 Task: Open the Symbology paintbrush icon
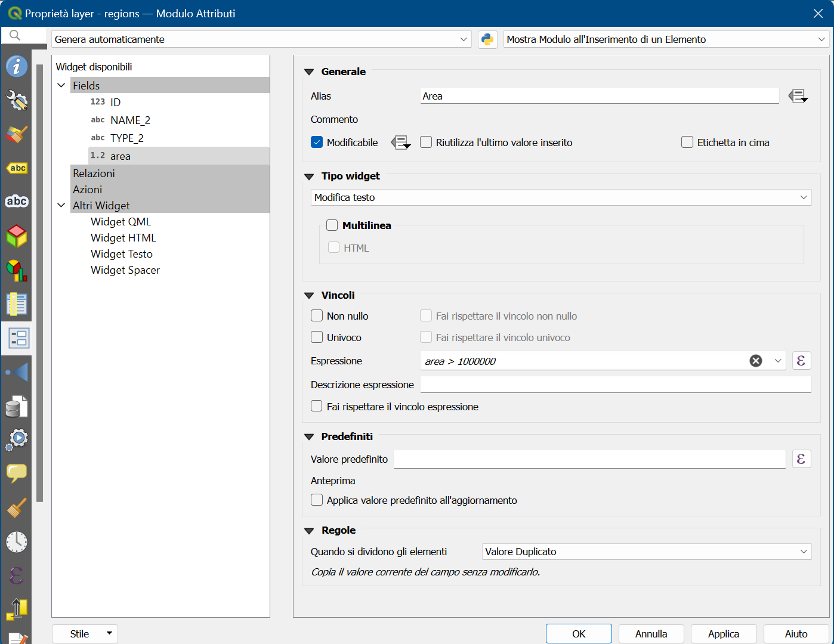[x=17, y=134]
